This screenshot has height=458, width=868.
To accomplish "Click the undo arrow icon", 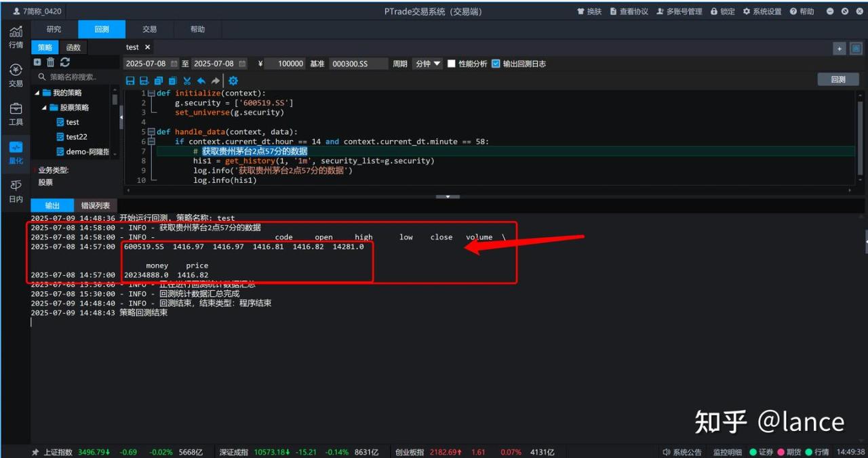I will pyautogui.click(x=201, y=81).
